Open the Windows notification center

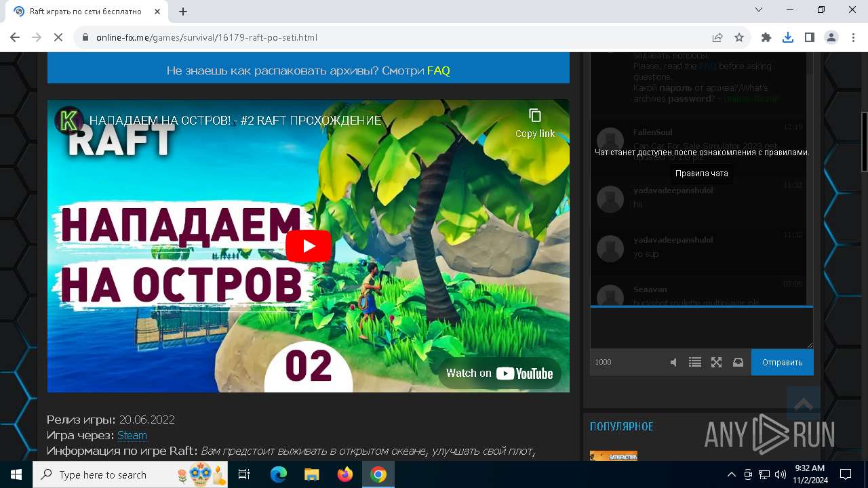pos(846,474)
